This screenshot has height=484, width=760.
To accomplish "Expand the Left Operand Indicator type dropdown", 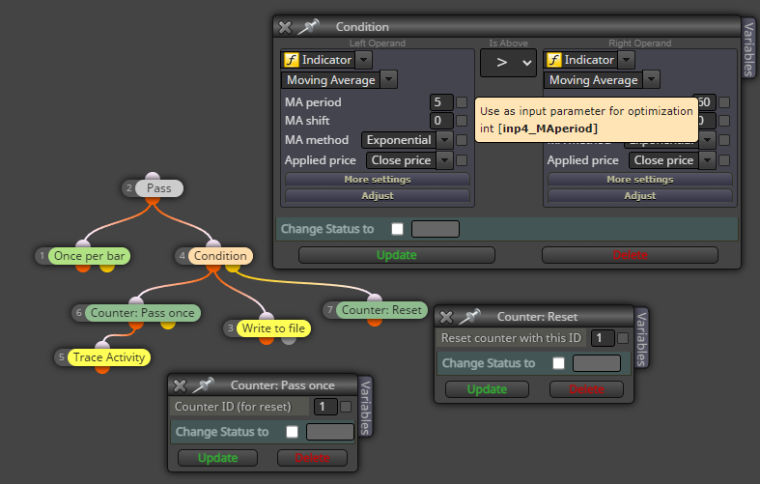I will click(x=364, y=60).
